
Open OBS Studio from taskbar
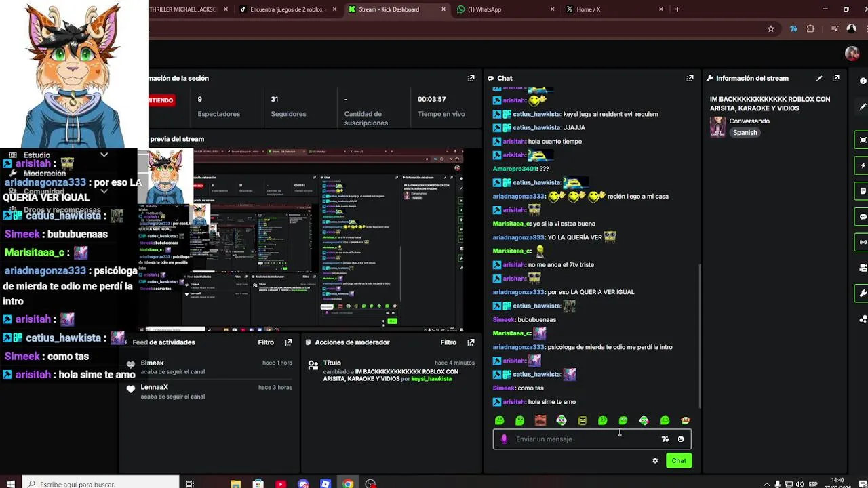pos(370,484)
